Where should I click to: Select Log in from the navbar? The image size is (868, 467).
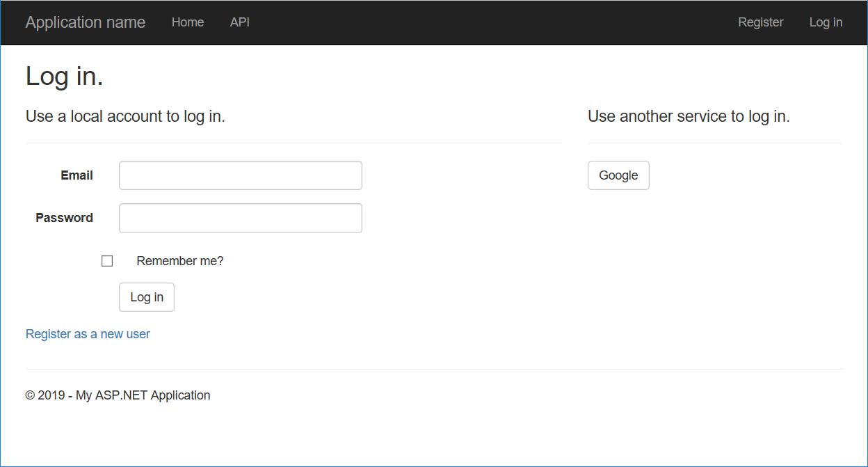[826, 22]
